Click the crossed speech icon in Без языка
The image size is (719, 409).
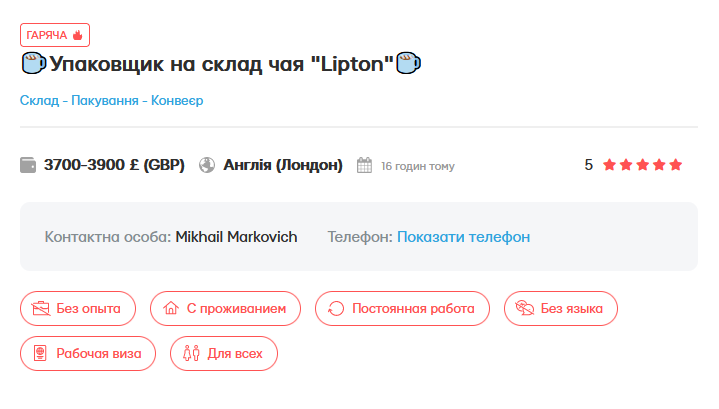point(524,308)
